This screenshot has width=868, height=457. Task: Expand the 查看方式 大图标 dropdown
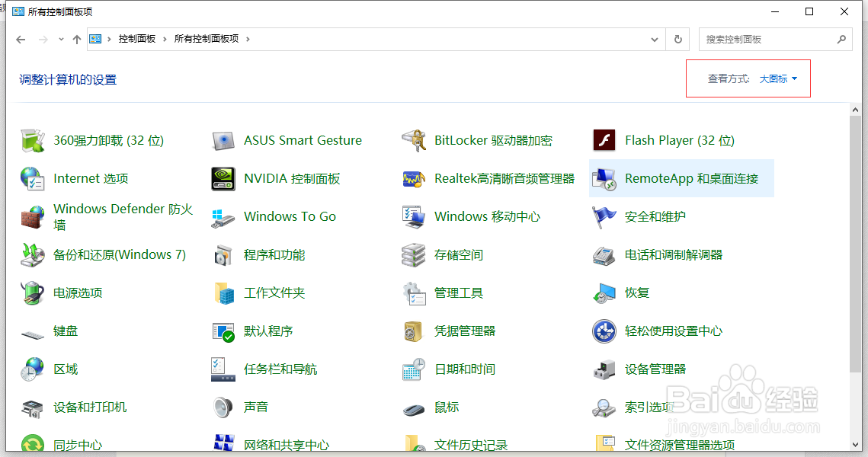pyautogui.click(x=778, y=79)
